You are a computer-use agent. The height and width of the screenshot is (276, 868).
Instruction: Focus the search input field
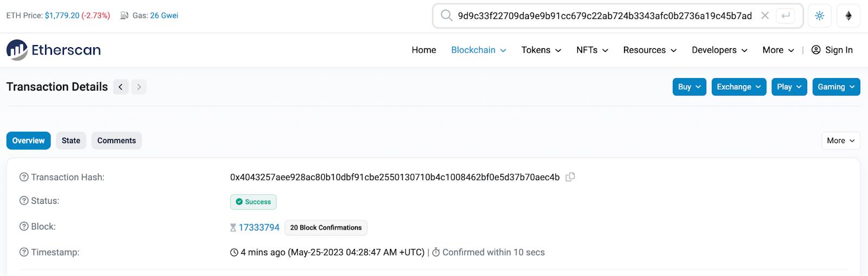604,16
